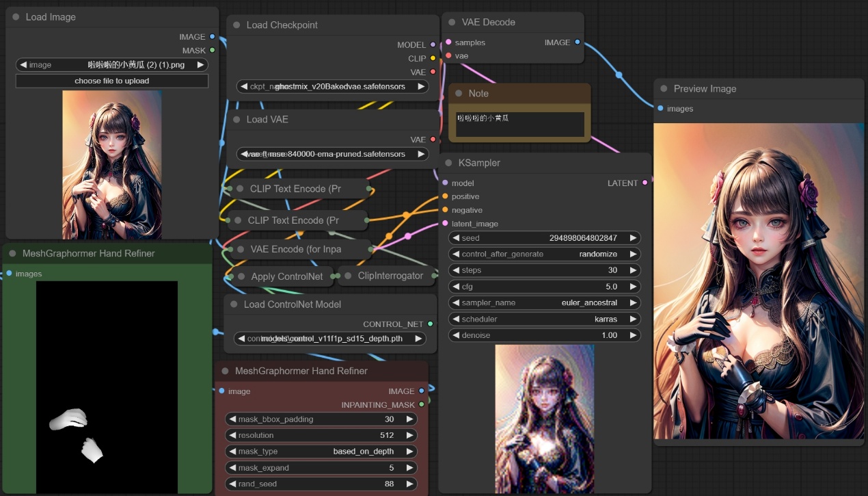
Task: Click choose file to upload button
Action: click(x=112, y=81)
